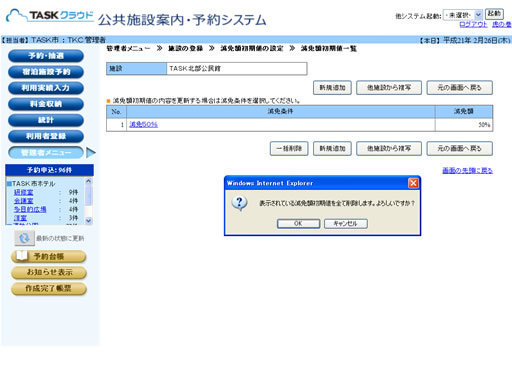Screen dimensions: 512x384
Task: Click キャンセル in the dialog
Action: [x=346, y=223]
